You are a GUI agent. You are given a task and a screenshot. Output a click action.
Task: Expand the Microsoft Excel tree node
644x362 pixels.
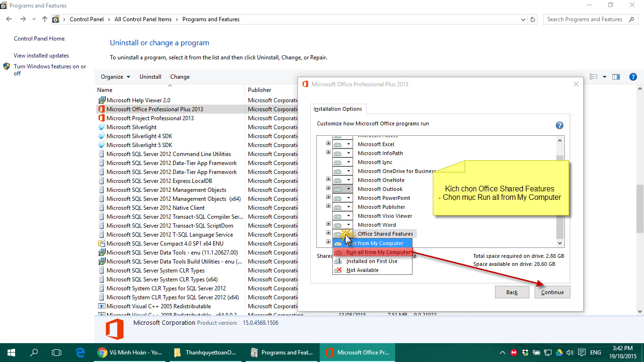point(328,144)
